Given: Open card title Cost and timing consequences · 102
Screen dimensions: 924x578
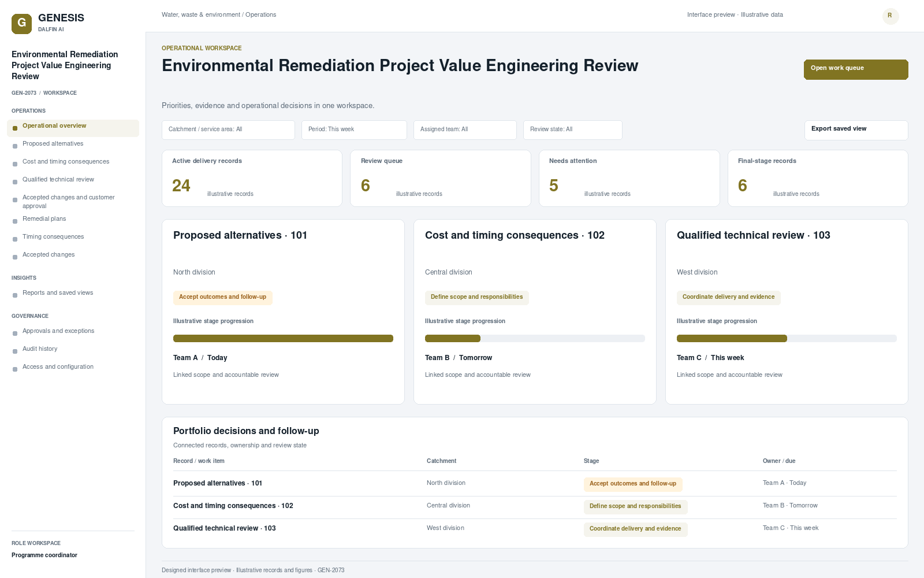Looking at the screenshot, I should (515, 235).
